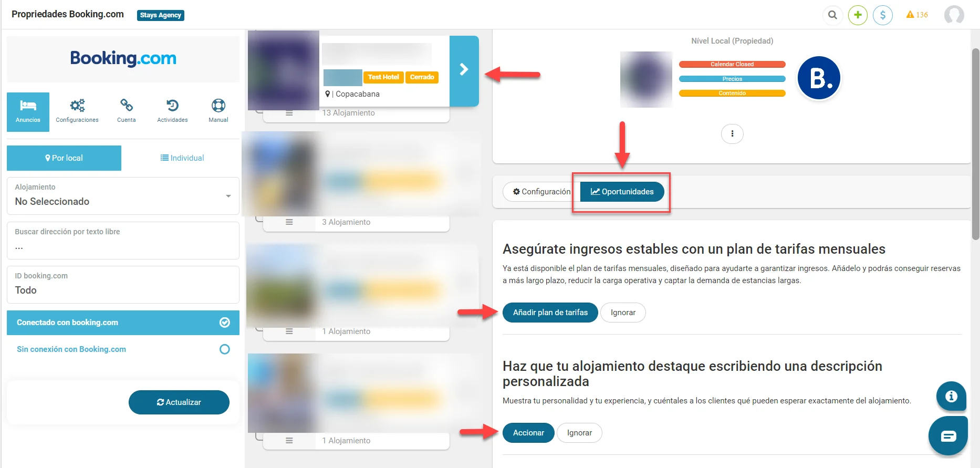Open the Actividades history tab

[x=172, y=112]
